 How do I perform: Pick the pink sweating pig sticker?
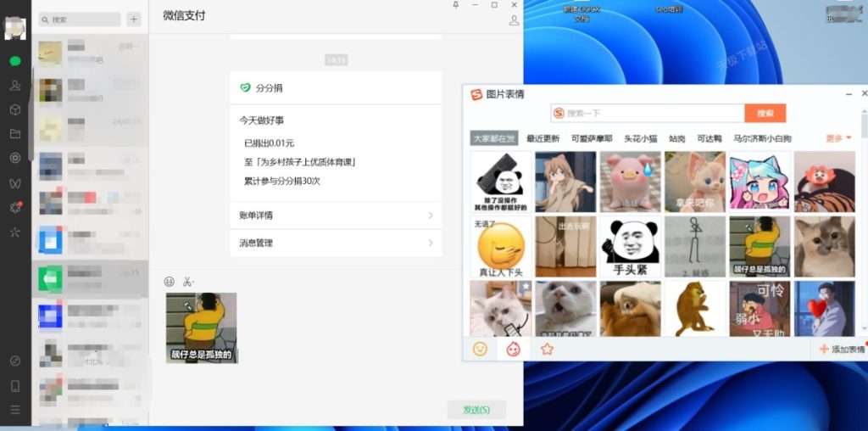pos(630,182)
